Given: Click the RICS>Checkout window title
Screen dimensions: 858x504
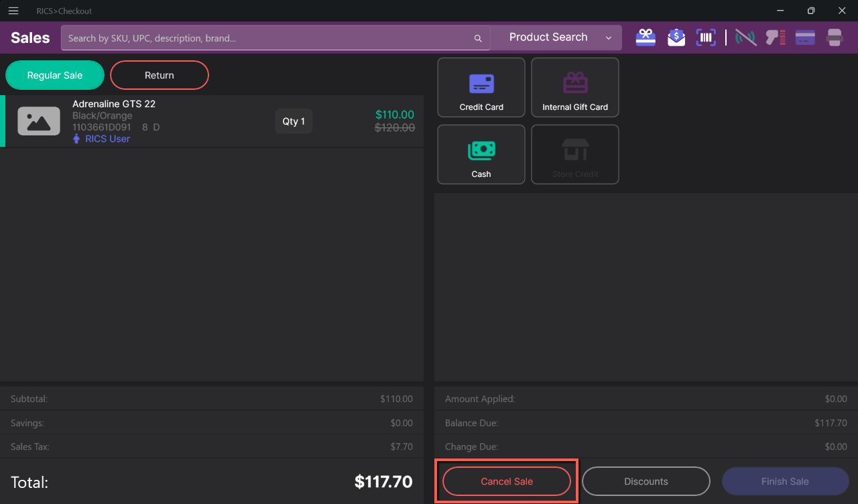Looking at the screenshot, I should [64, 11].
